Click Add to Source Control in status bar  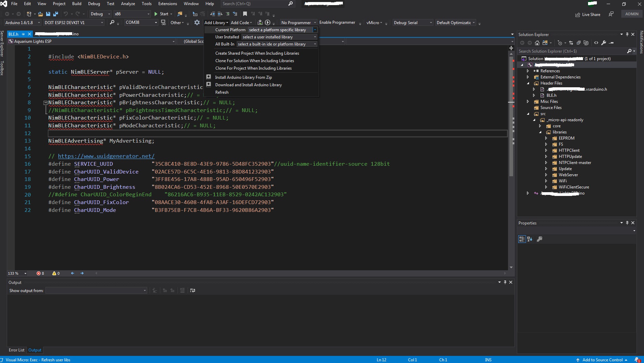pos(602,360)
